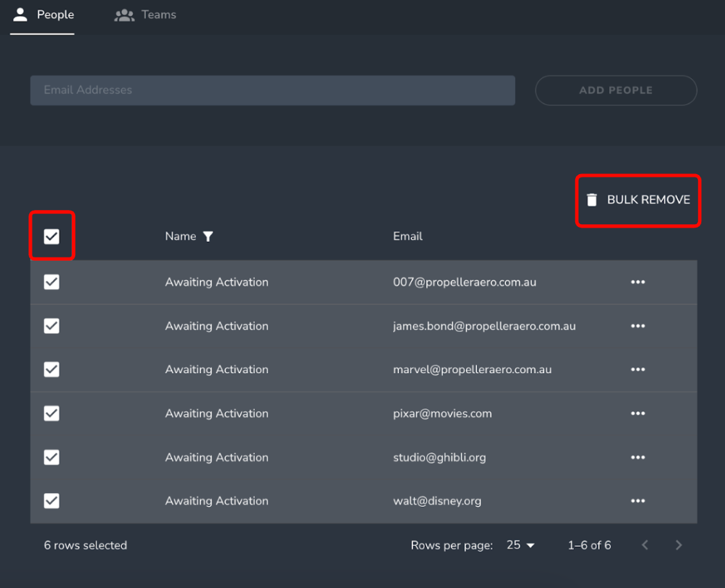Open the actions menu for studio@ghibli.org

tap(638, 457)
